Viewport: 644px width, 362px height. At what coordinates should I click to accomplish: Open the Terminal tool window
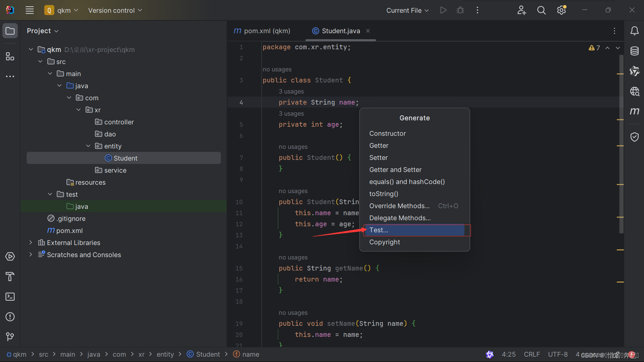point(10,297)
